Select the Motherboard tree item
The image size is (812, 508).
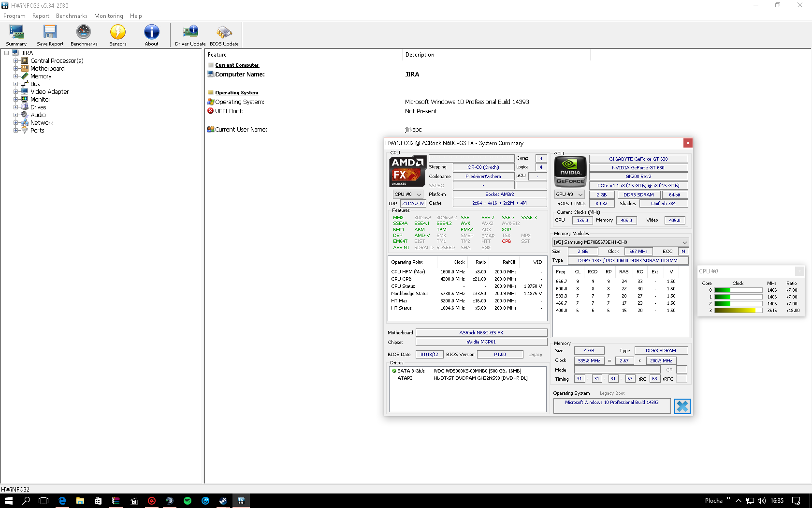(47, 69)
